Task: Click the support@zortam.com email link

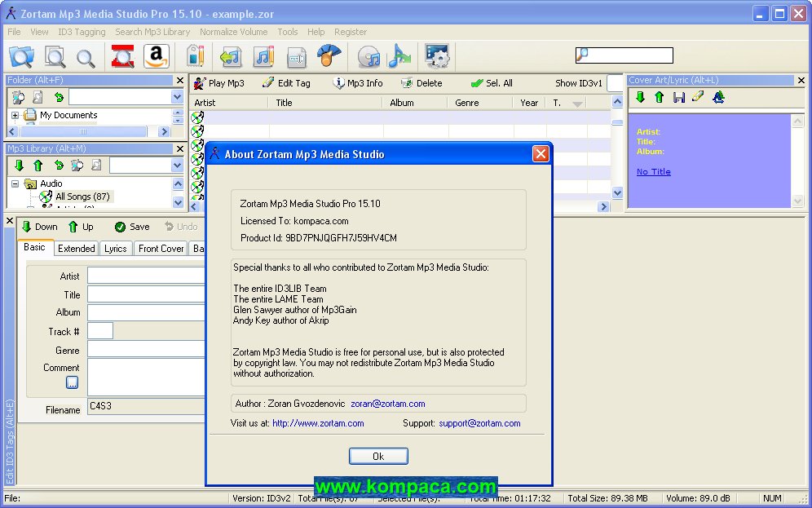Action: pyautogui.click(x=479, y=423)
